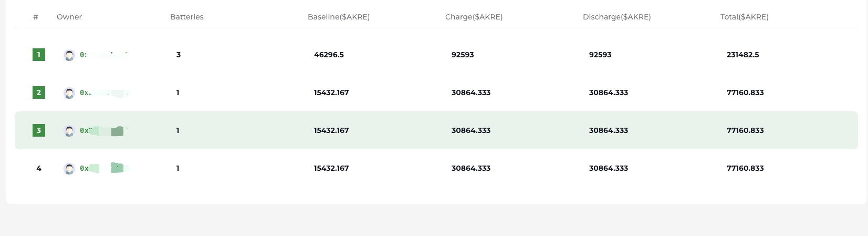Click the green rank 3 badge
Viewport: 868px width, 236px height.
[39, 130]
